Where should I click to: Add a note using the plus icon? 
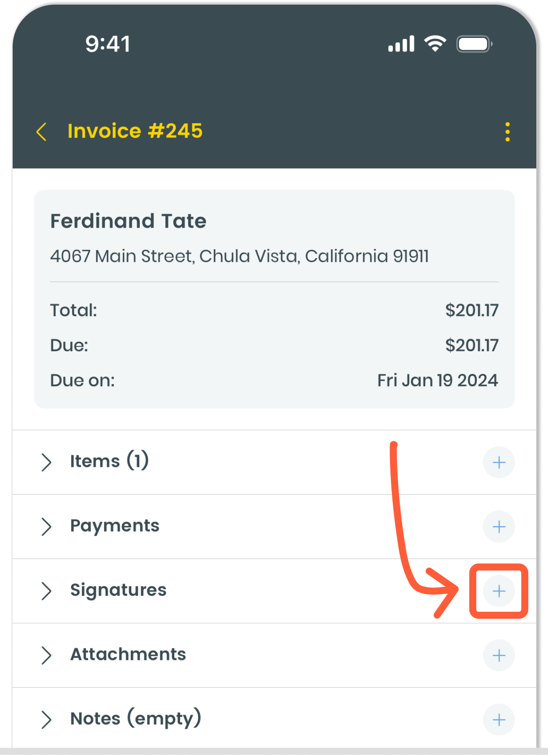click(x=499, y=719)
